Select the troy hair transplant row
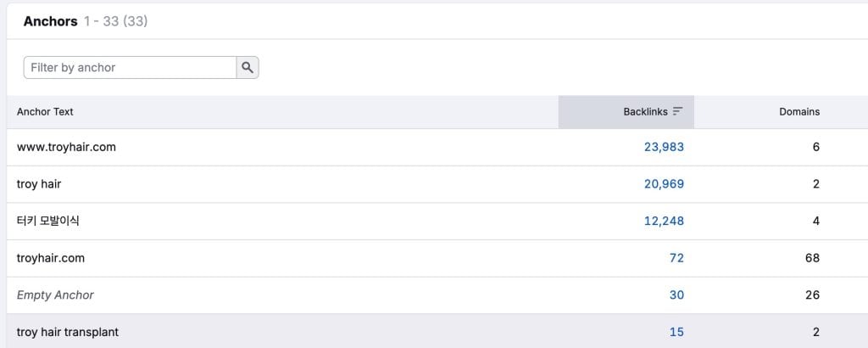The width and height of the screenshot is (868, 348). [68, 332]
